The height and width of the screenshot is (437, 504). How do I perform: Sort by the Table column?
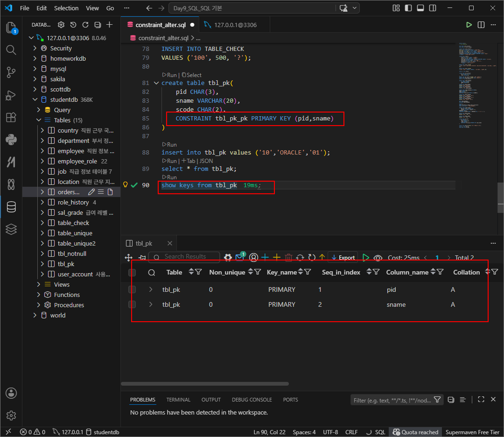tap(191, 272)
